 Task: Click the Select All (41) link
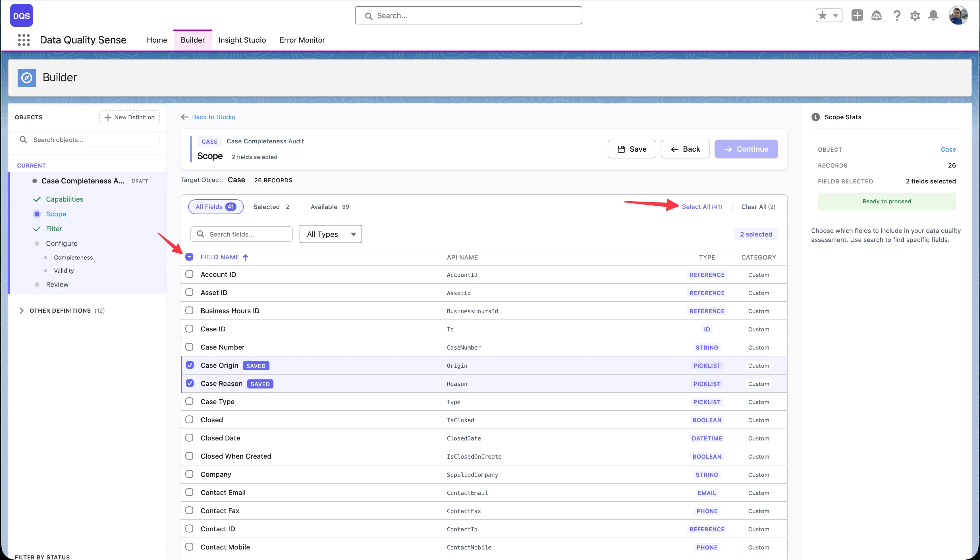pos(702,206)
